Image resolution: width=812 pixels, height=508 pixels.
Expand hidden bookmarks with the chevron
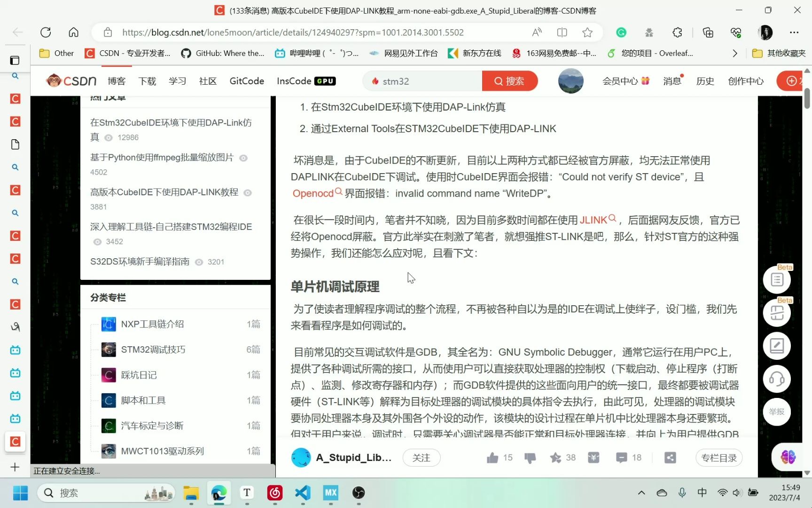click(x=735, y=53)
